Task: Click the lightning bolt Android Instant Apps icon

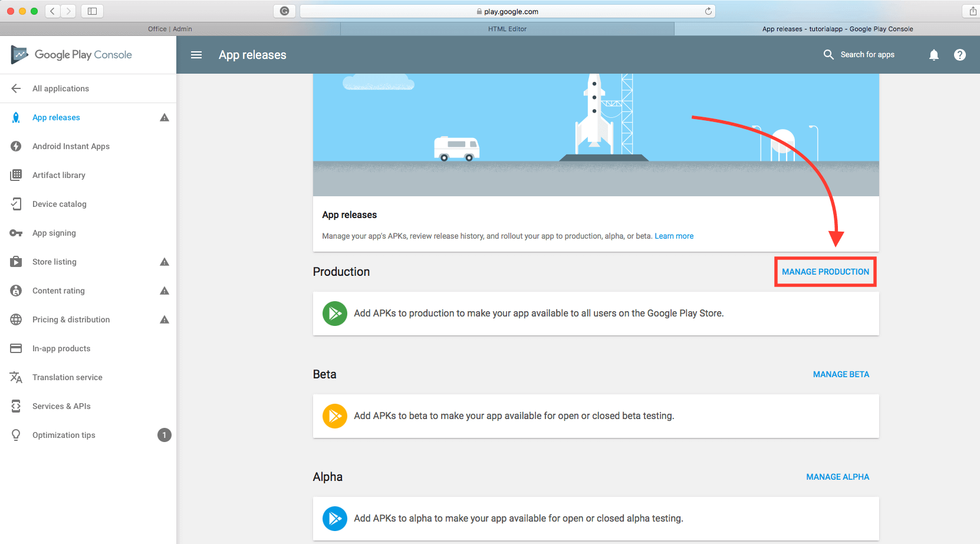Action: (16, 146)
